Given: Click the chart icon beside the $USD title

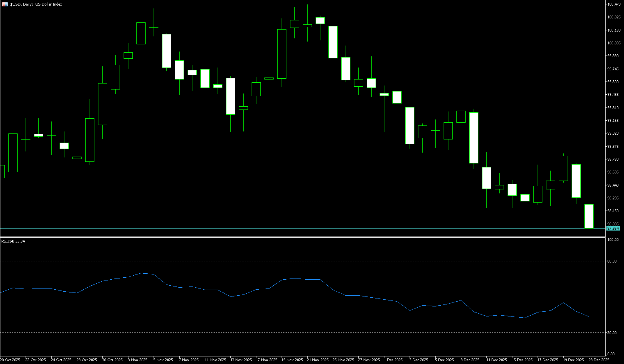Looking at the screenshot, I should pyautogui.click(x=5, y=4).
